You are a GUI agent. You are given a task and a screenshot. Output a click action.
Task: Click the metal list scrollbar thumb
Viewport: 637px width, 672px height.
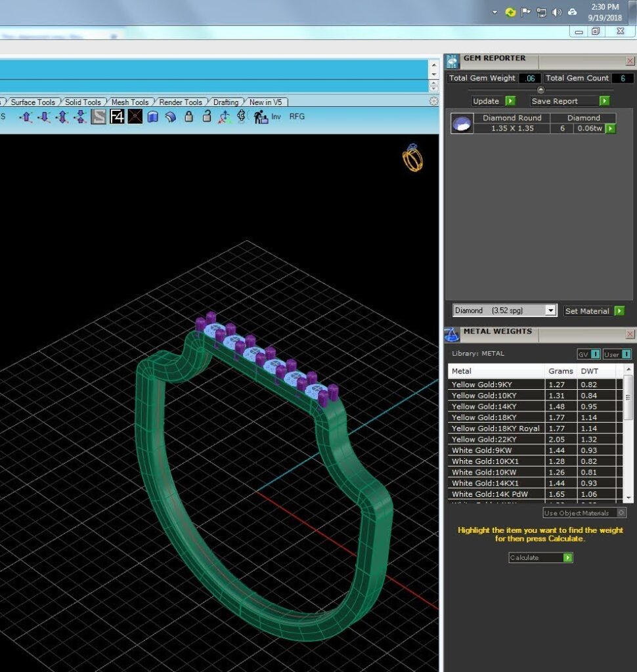point(628,397)
